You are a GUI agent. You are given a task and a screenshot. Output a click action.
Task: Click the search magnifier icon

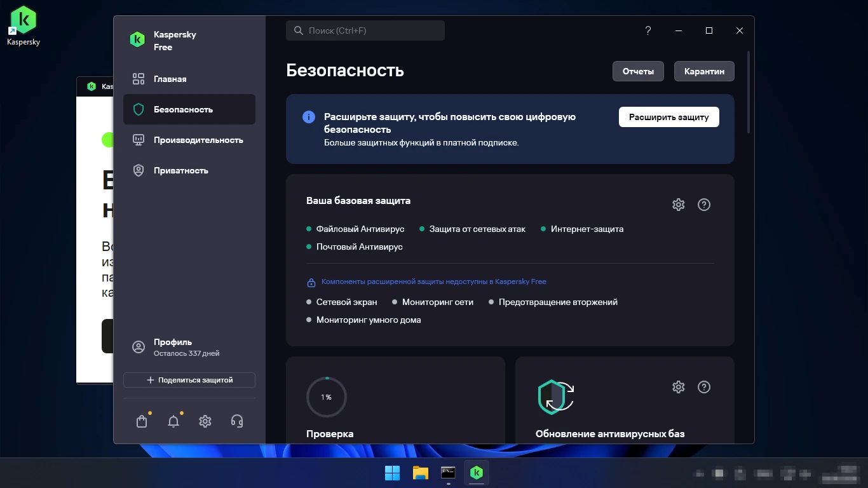[298, 30]
